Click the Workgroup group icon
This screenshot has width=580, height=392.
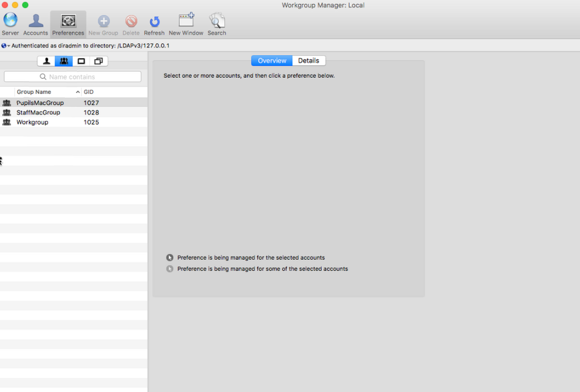click(x=6, y=122)
